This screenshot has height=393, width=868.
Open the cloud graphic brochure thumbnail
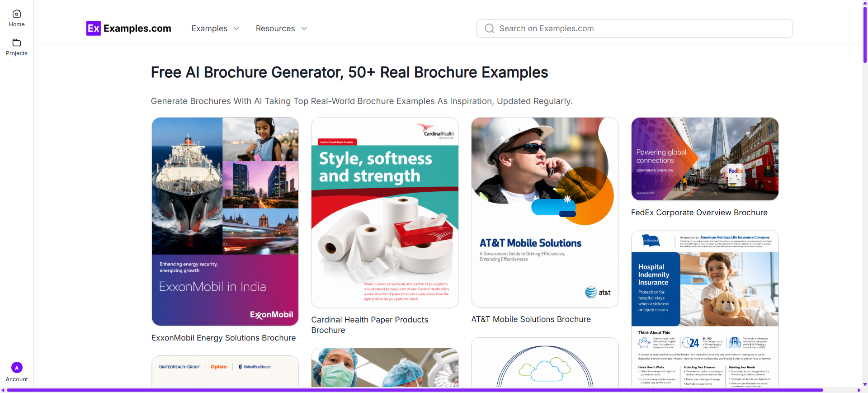[x=545, y=362]
